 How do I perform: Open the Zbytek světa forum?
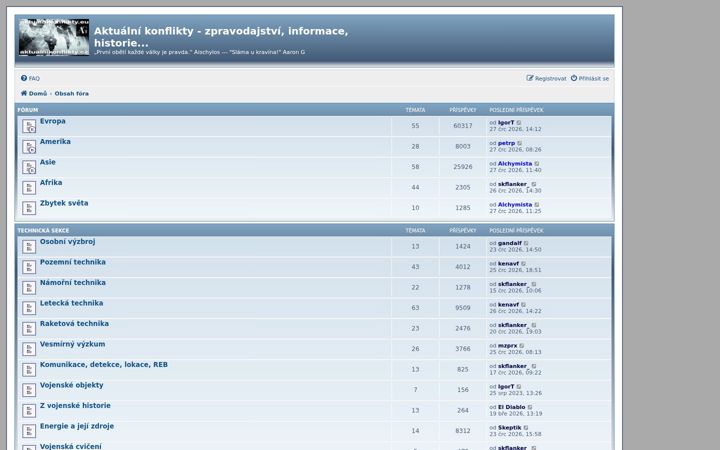coord(64,203)
